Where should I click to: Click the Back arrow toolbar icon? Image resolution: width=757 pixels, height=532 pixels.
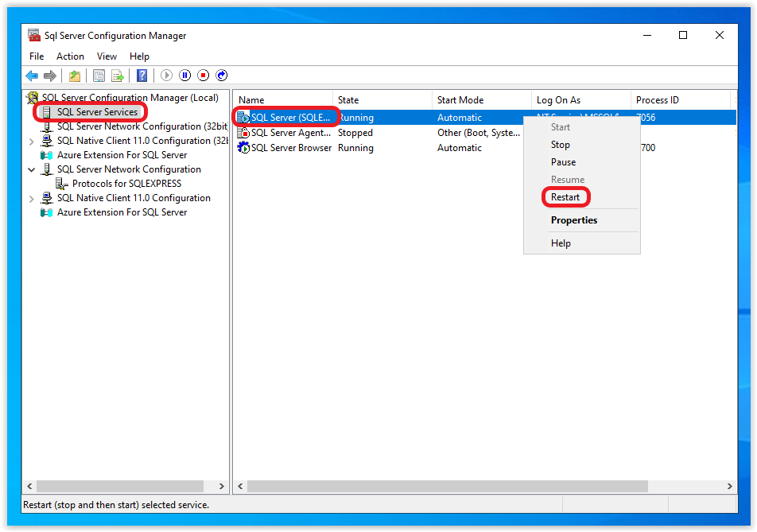(32, 76)
